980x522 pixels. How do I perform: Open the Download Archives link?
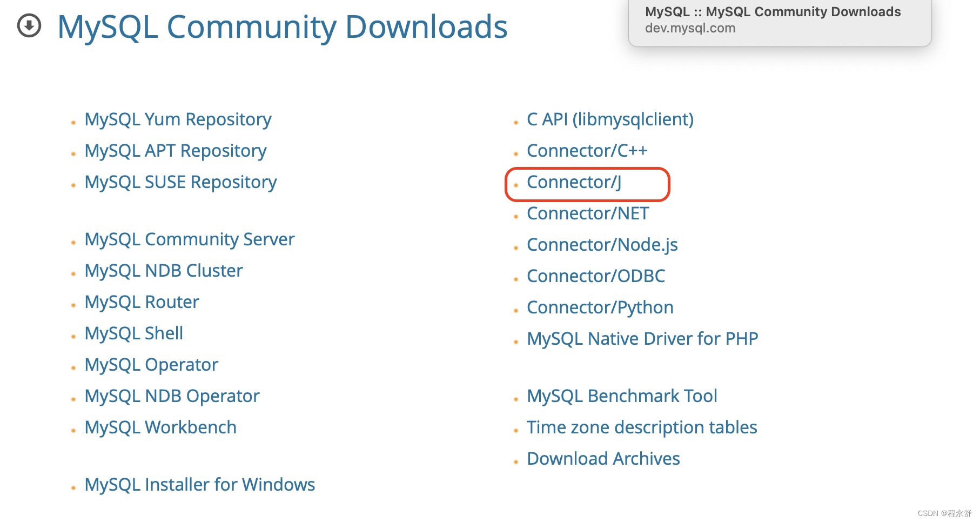click(x=603, y=459)
